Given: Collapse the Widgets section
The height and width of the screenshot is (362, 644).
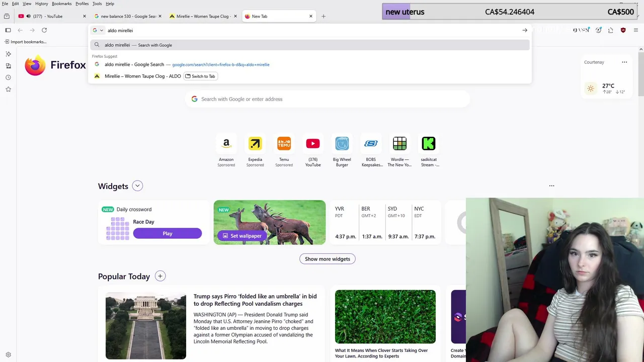Looking at the screenshot, I should click(137, 186).
